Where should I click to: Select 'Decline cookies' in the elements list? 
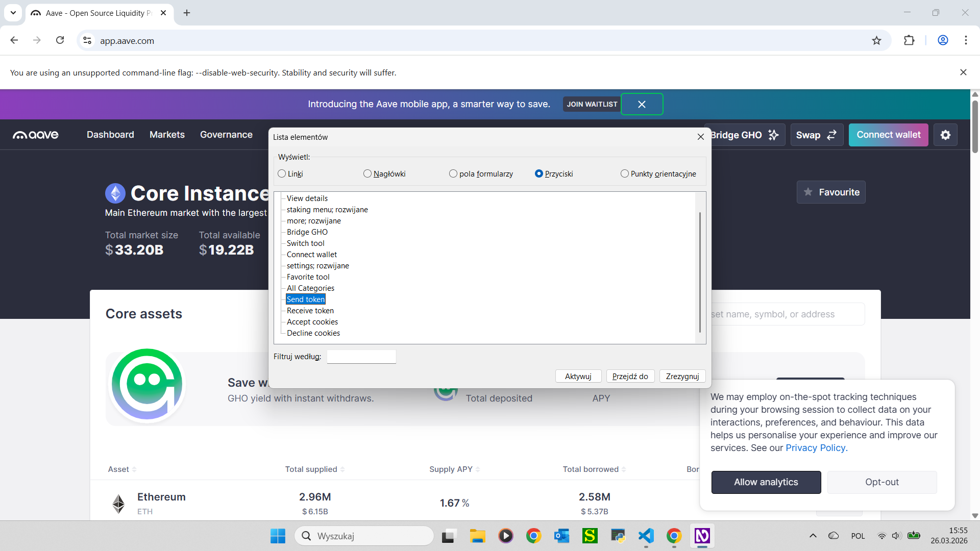(313, 333)
